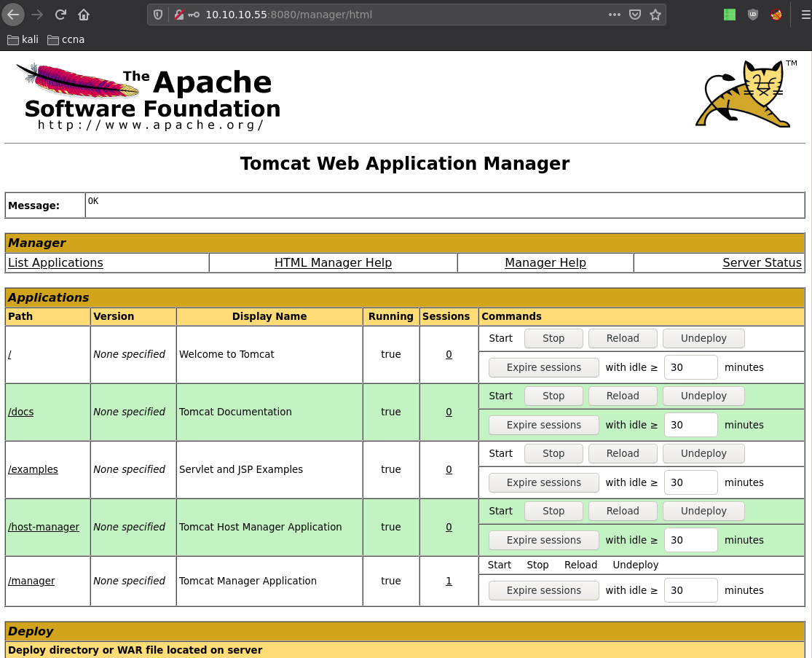Undeploy the Tomcat Host Manager Application
The width and height of the screenshot is (812, 658).
click(703, 511)
